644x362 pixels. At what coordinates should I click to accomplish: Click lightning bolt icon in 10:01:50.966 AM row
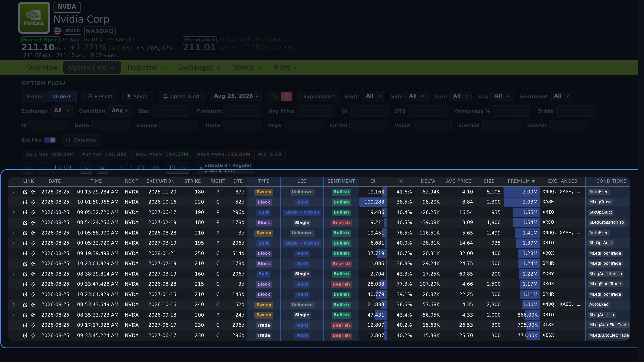tap(33, 202)
